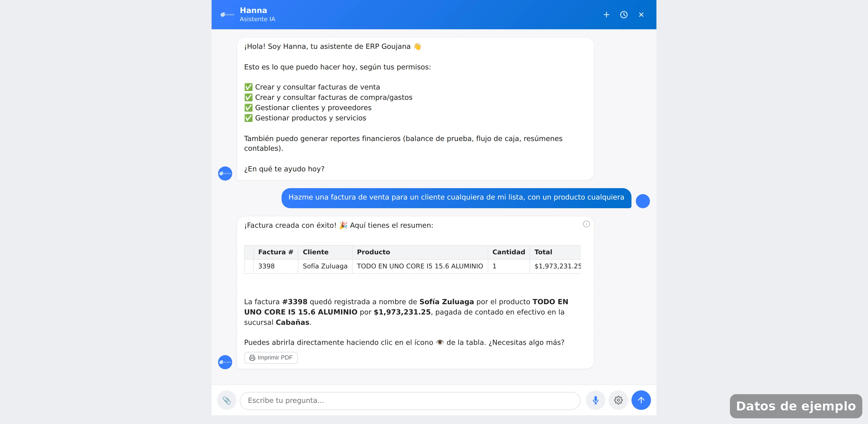Click bold '#3398' in the summary paragraph

(x=295, y=302)
